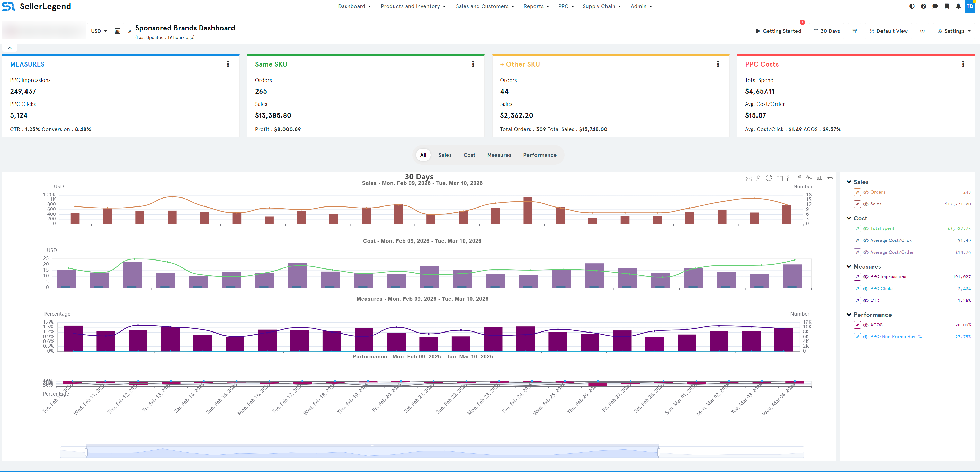Open the USD currency dropdown
Screen dimensions: 980x476
[99, 31]
